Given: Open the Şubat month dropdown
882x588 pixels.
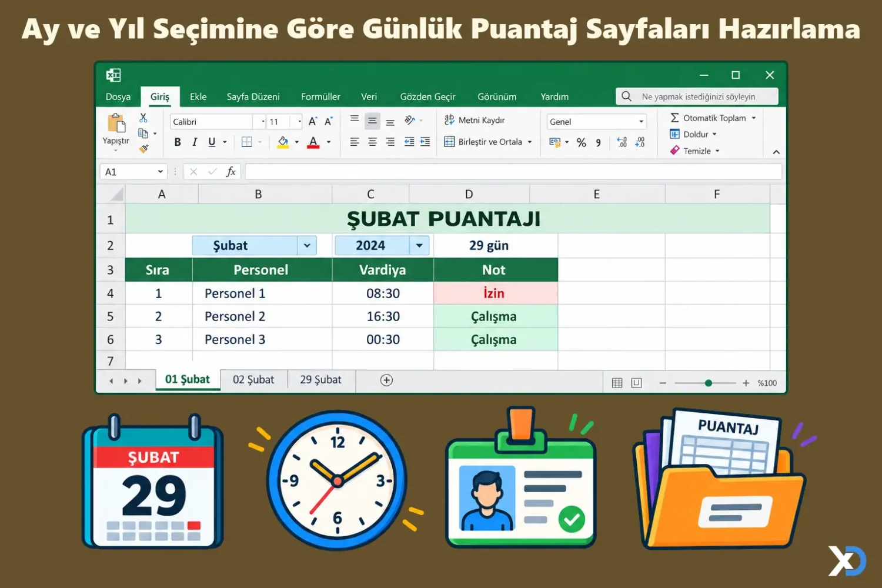Looking at the screenshot, I should click(307, 245).
